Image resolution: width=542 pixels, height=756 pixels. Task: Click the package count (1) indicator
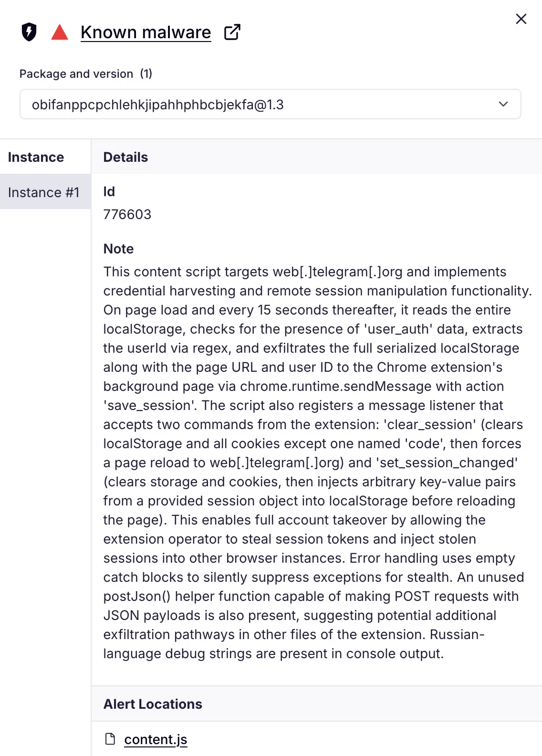click(146, 74)
